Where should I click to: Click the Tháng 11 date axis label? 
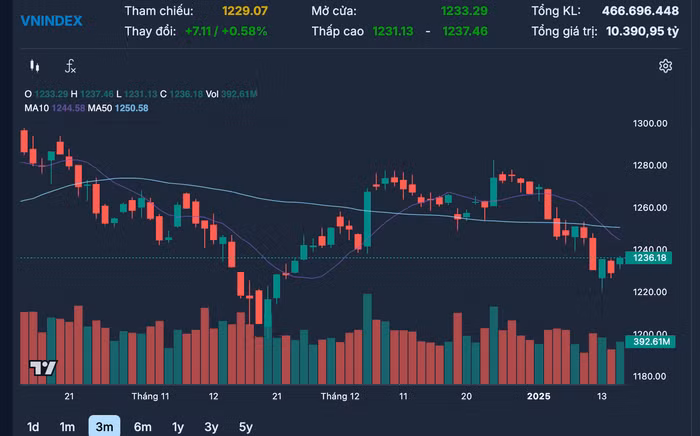point(150,396)
